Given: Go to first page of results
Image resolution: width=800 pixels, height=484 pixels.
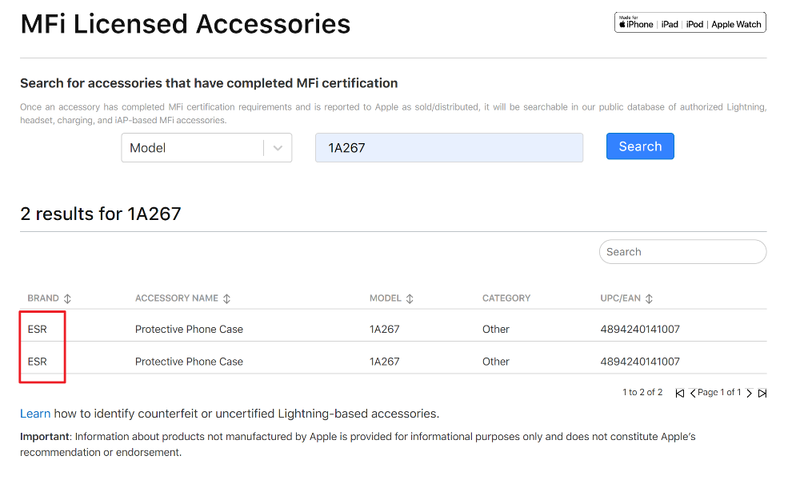Looking at the screenshot, I should click(x=680, y=393).
